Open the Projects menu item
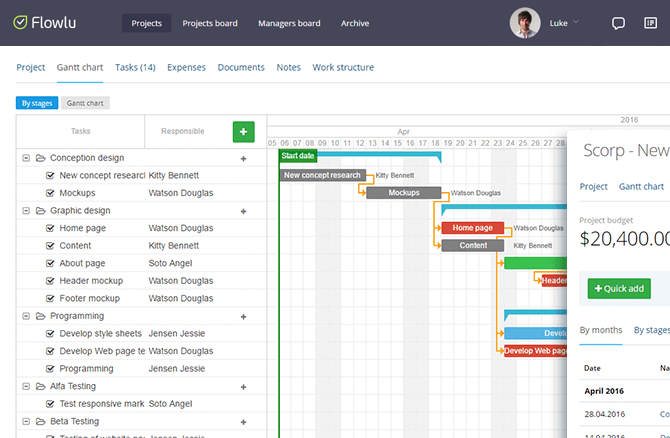The width and height of the screenshot is (670, 438). (x=147, y=23)
